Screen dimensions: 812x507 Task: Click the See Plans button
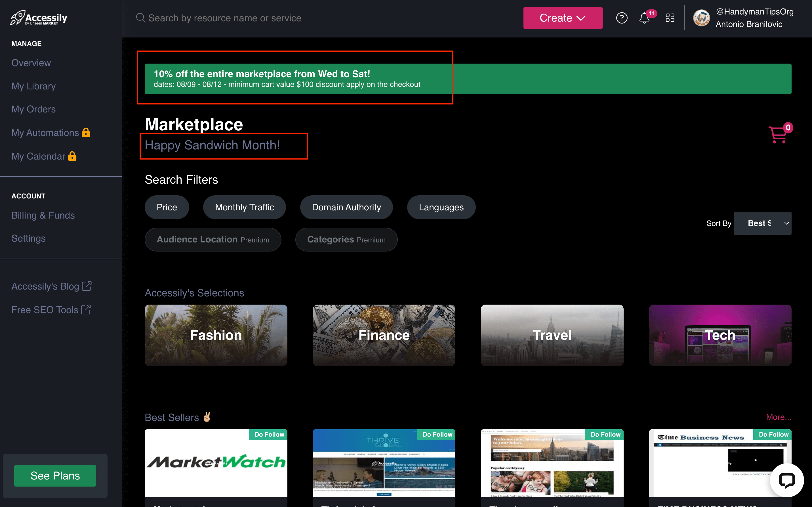click(55, 475)
